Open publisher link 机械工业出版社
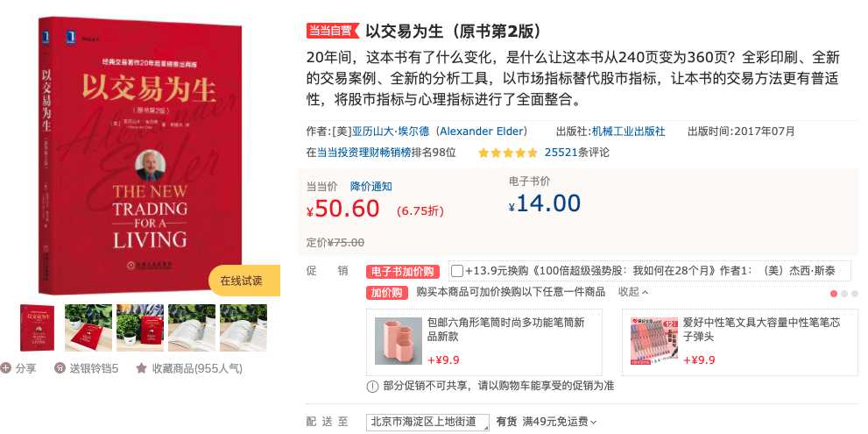Image resolution: width=868 pixels, height=434 pixels. [x=628, y=132]
